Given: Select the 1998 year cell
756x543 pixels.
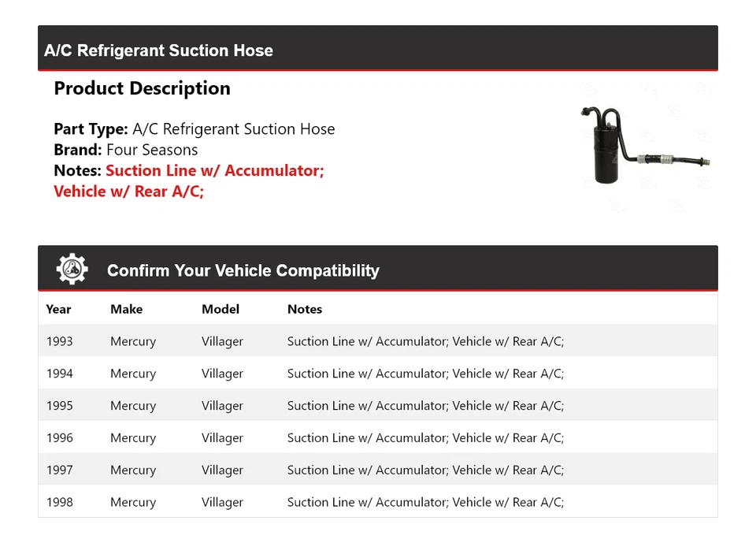Looking at the screenshot, I should tap(60, 502).
